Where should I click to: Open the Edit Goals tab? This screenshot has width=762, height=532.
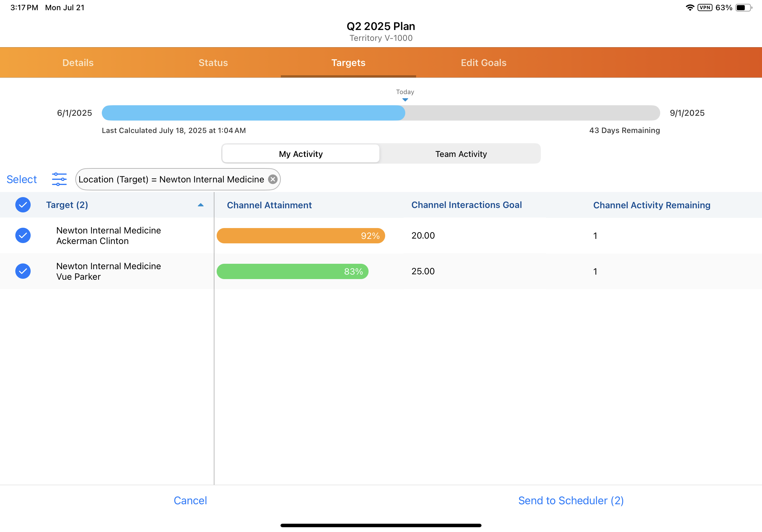tap(483, 63)
